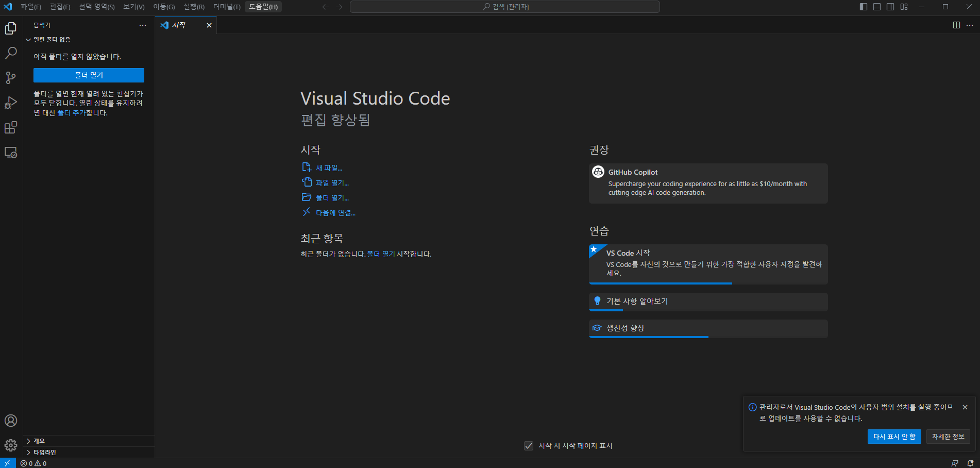Open the Extensions view icon
The image size is (980, 468).
(x=11, y=127)
